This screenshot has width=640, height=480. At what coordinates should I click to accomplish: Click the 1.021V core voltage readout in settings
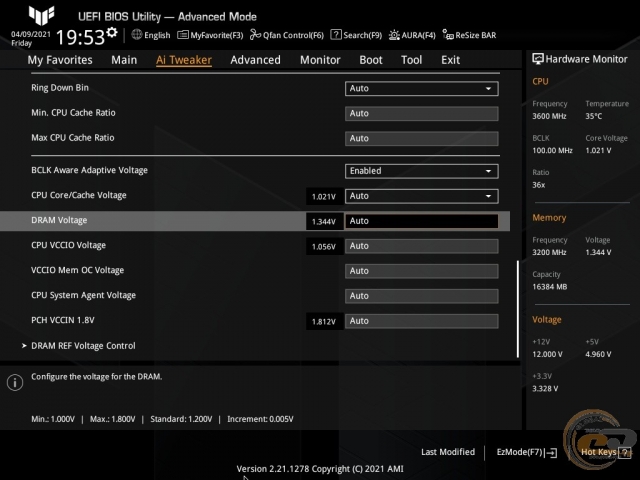[324, 197]
